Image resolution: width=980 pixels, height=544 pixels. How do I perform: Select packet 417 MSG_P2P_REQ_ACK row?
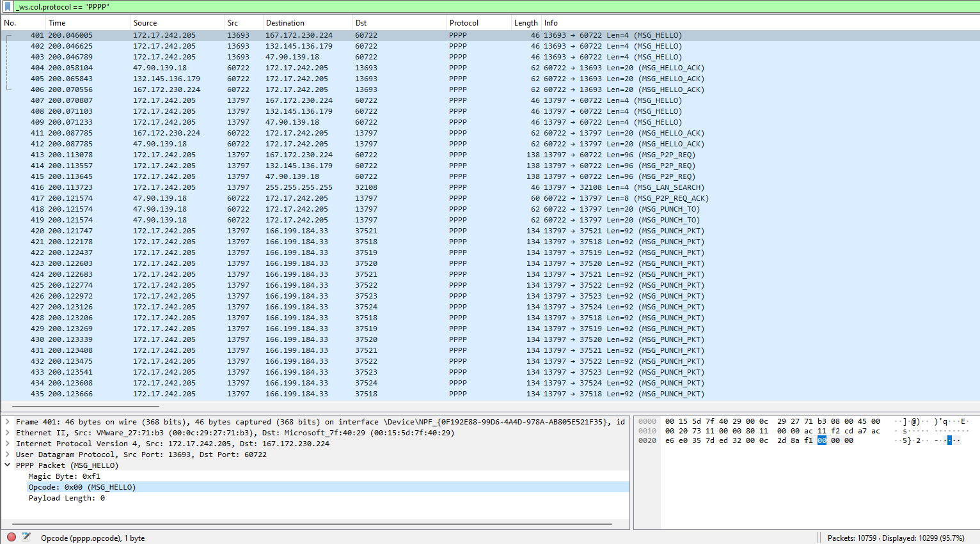(x=320, y=198)
